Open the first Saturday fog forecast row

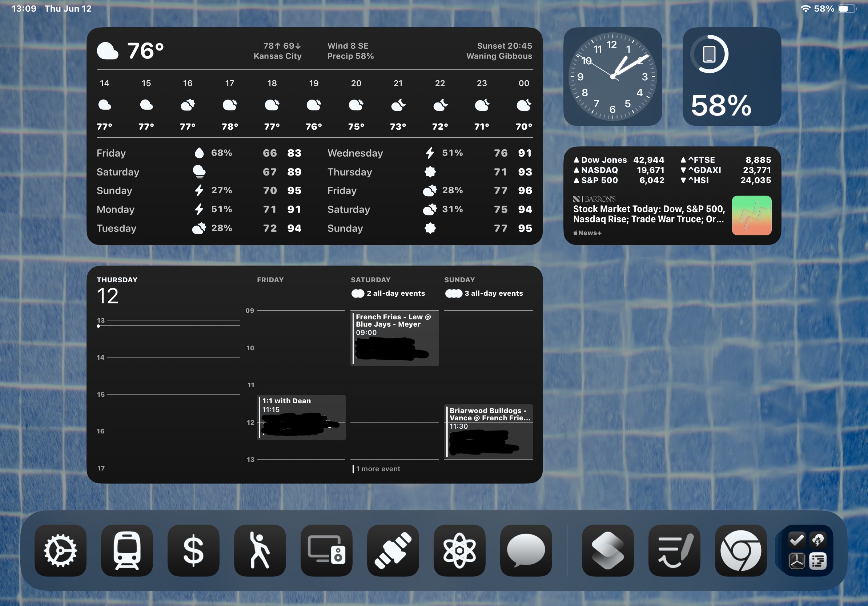coord(199,172)
